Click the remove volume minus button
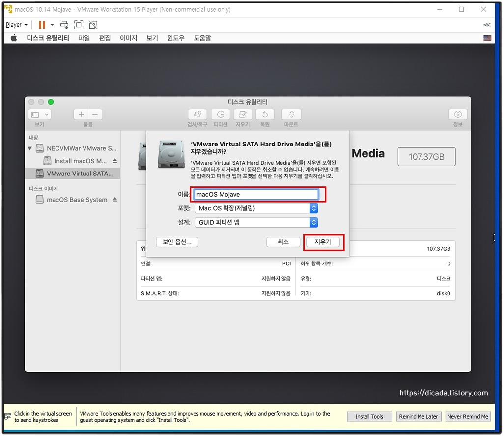The image size is (504, 436). 95,115
